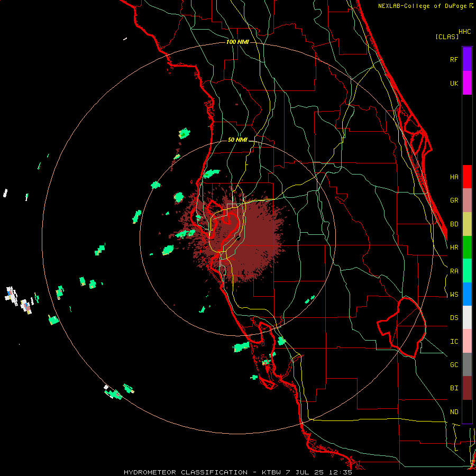
Task: Click the 12:35 timestamp text
Action: (341, 472)
